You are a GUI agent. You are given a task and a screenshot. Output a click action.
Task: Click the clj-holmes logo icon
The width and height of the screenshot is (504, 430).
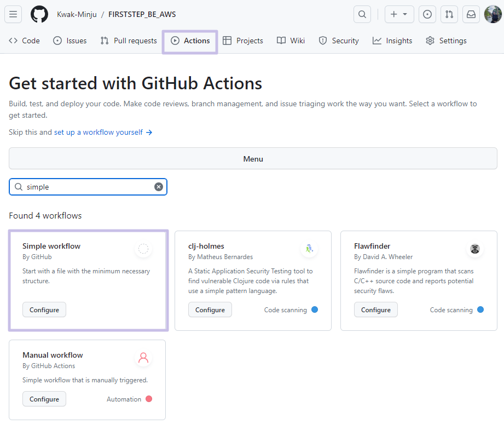(309, 249)
